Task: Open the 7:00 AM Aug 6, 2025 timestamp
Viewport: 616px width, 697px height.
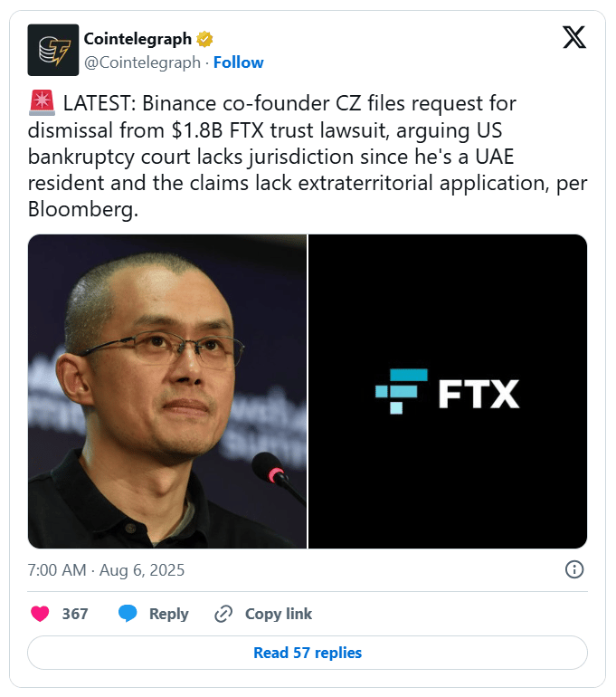Action: click(x=106, y=570)
